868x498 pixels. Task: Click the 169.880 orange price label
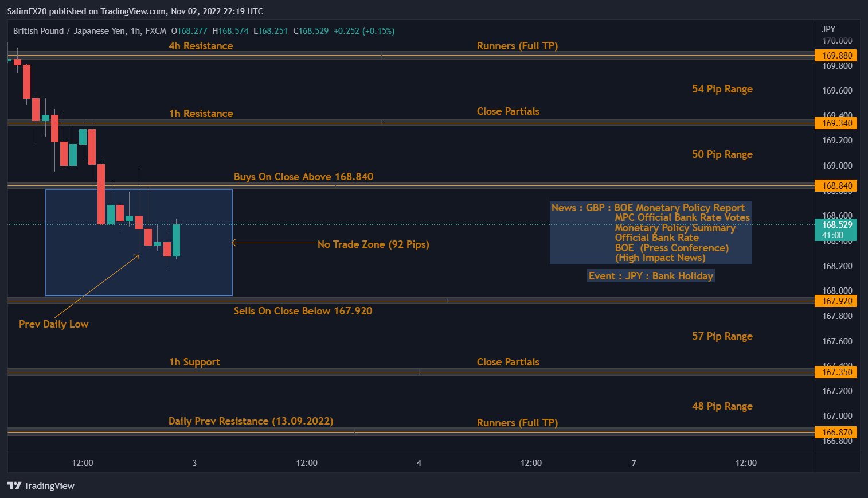pos(836,56)
